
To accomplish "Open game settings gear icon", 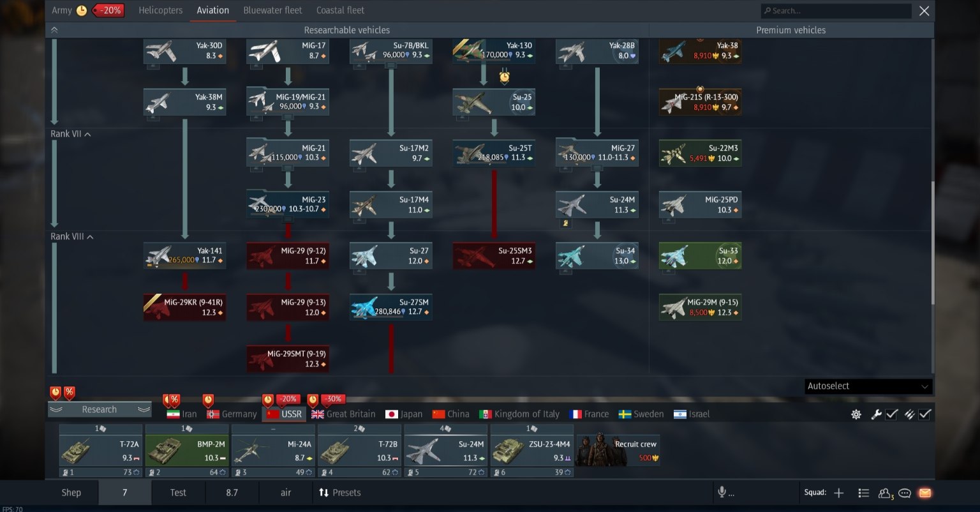I will 856,414.
